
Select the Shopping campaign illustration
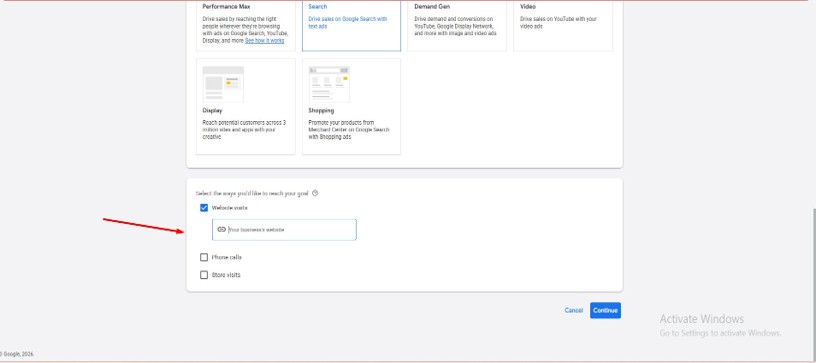click(x=329, y=84)
